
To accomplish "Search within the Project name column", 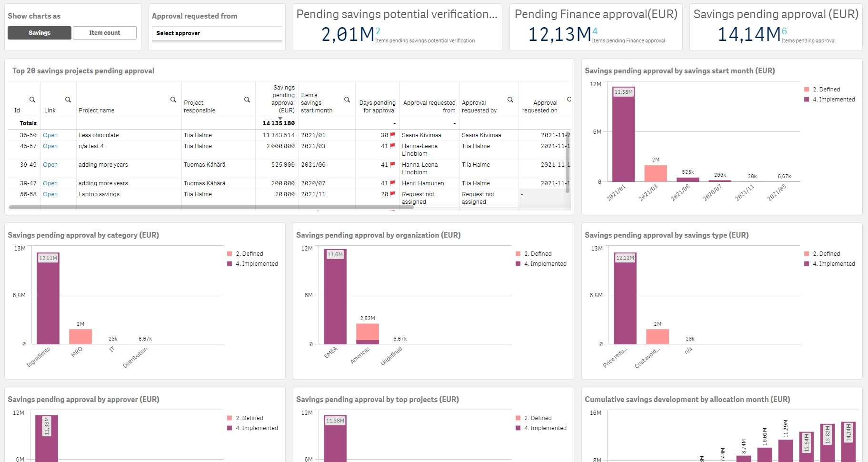I will [x=173, y=100].
